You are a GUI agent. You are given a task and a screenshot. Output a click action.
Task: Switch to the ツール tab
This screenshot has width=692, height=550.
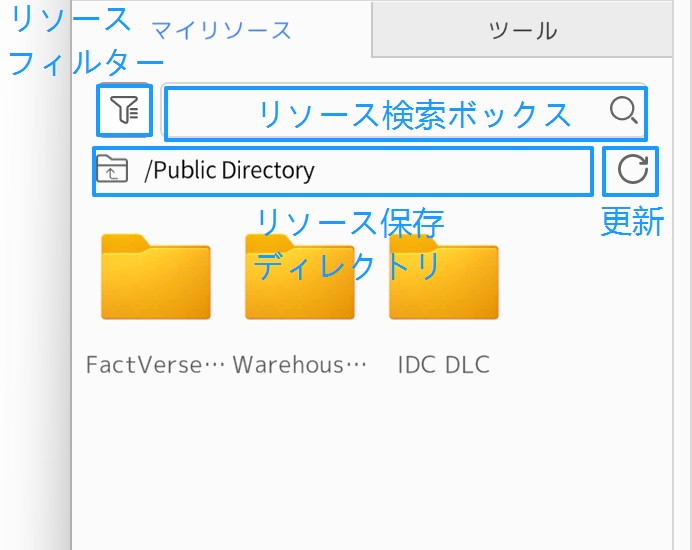[x=522, y=30]
